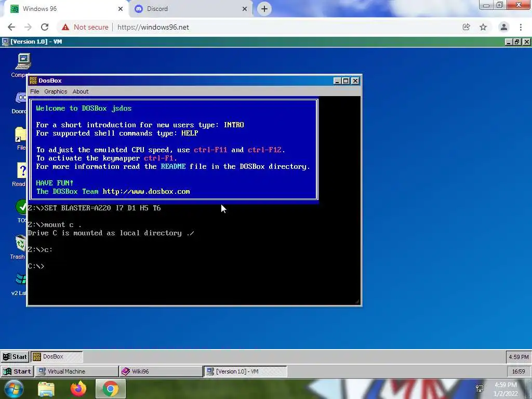Close the Discord browser tab
The image size is (532, 399).
point(245,9)
